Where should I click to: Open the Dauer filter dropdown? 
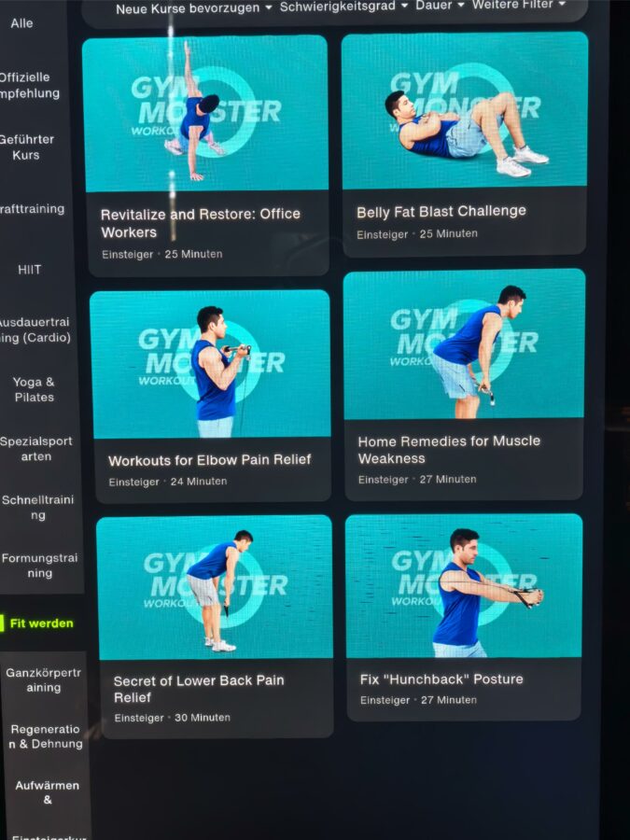pyautogui.click(x=439, y=6)
